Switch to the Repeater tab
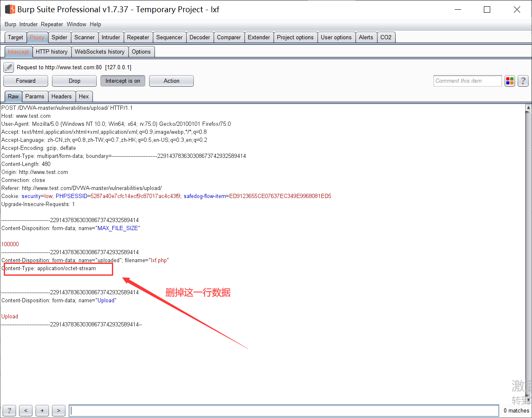532x418 pixels. pos(138,38)
